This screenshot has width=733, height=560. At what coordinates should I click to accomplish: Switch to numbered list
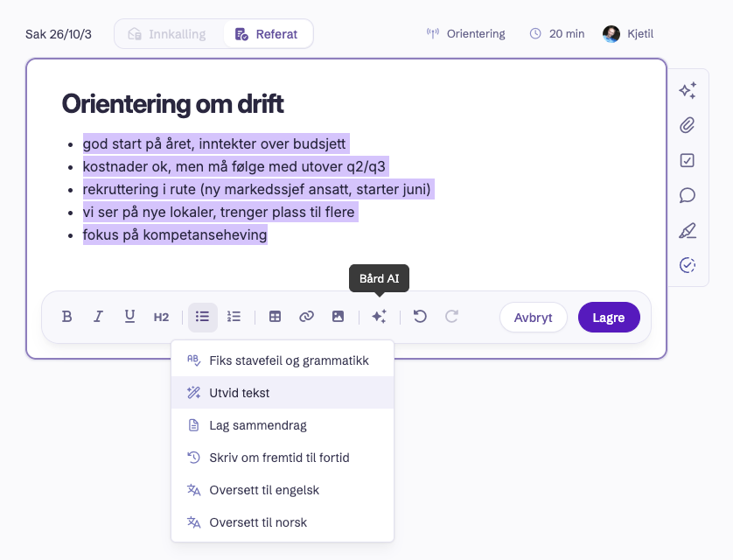pos(234,317)
